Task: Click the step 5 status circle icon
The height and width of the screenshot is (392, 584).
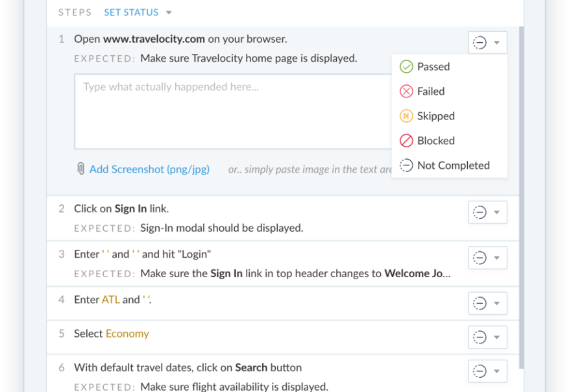Action: pos(480,337)
